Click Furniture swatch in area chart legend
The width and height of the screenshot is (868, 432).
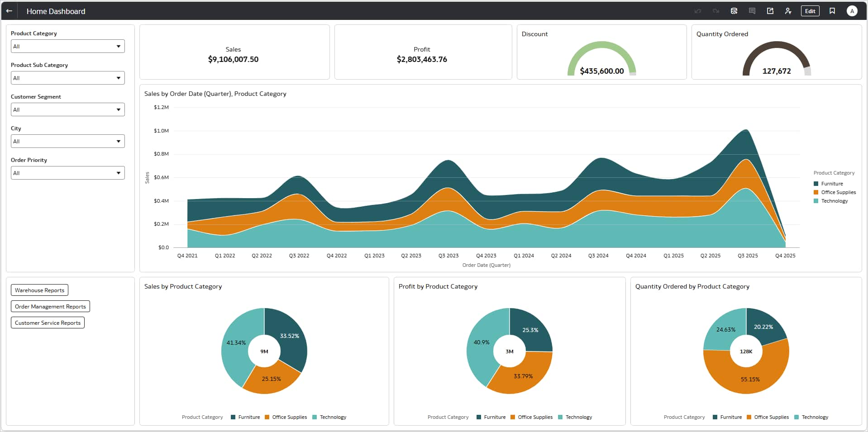(x=816, y=184)
